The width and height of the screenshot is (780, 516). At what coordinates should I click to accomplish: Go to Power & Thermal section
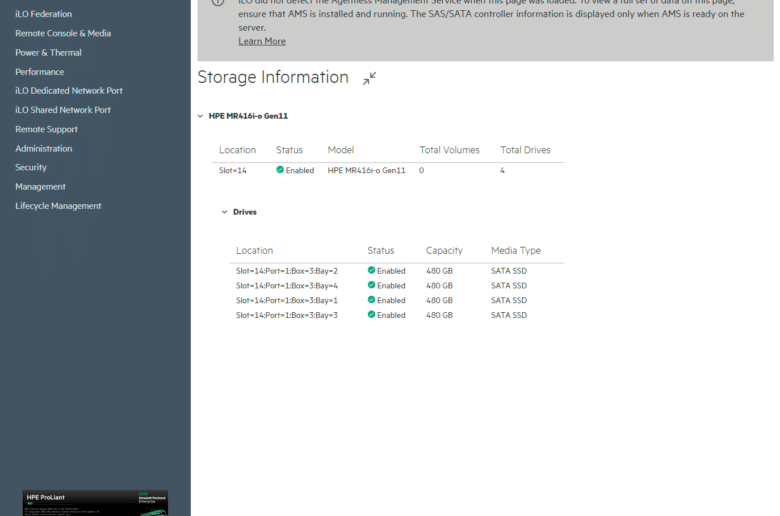tap(48, 53)
